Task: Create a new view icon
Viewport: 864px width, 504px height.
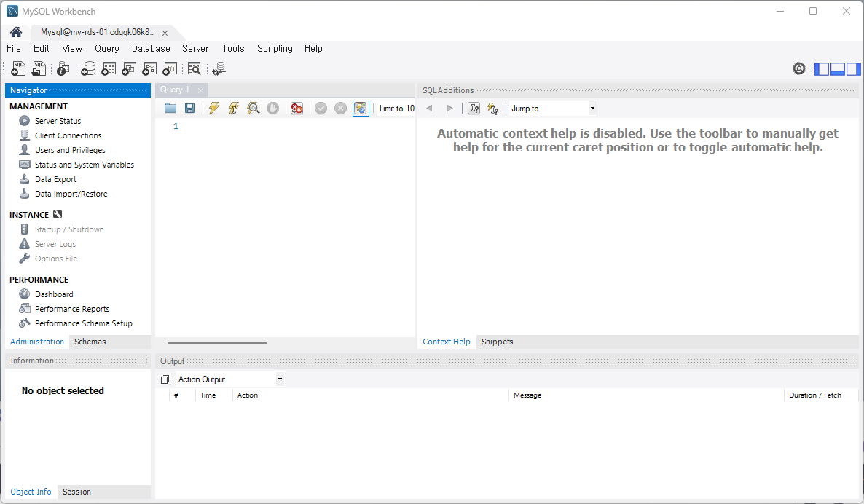Action: click(129, 68)
